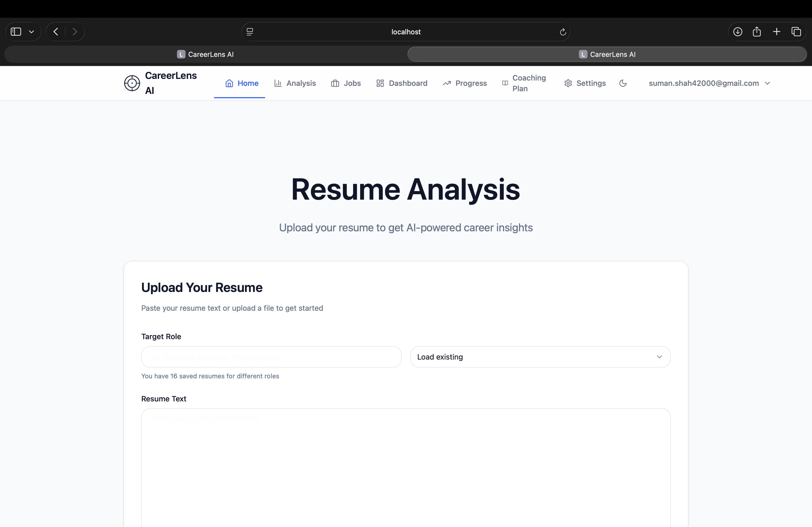This screenshot has width=812, height=527.
Task: Go back with the left arrow button
Action: pyautogui.click(x=56, y=32)
